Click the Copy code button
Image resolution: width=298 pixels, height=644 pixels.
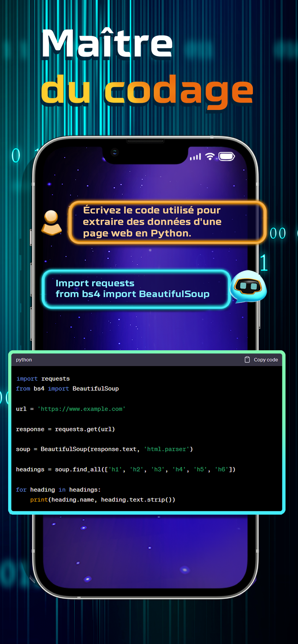(x=261, y=360)
